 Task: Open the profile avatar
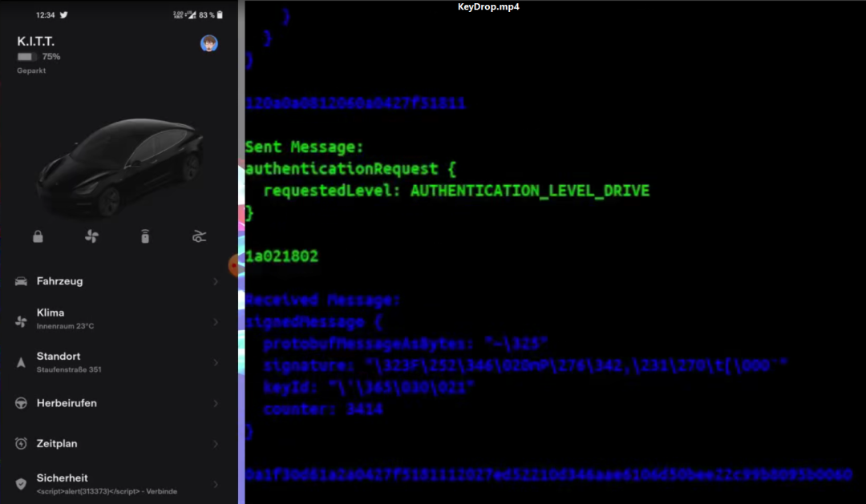208,43
